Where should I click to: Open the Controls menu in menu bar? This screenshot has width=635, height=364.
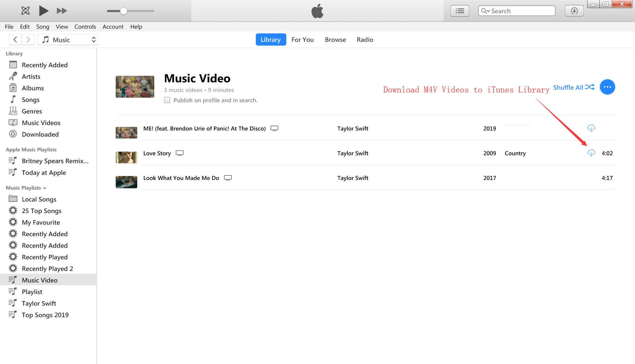pos(85,27)
